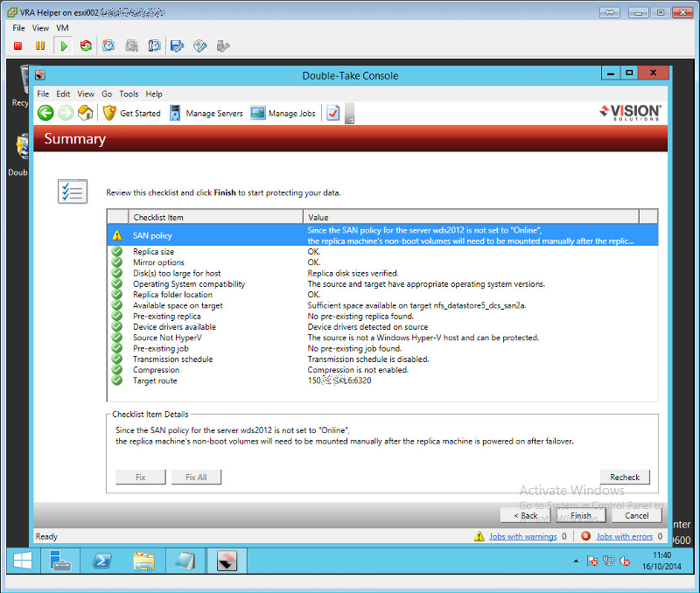Open the Double-Take Console View menu
Screen dimensions: 700x593
point(86,94)
